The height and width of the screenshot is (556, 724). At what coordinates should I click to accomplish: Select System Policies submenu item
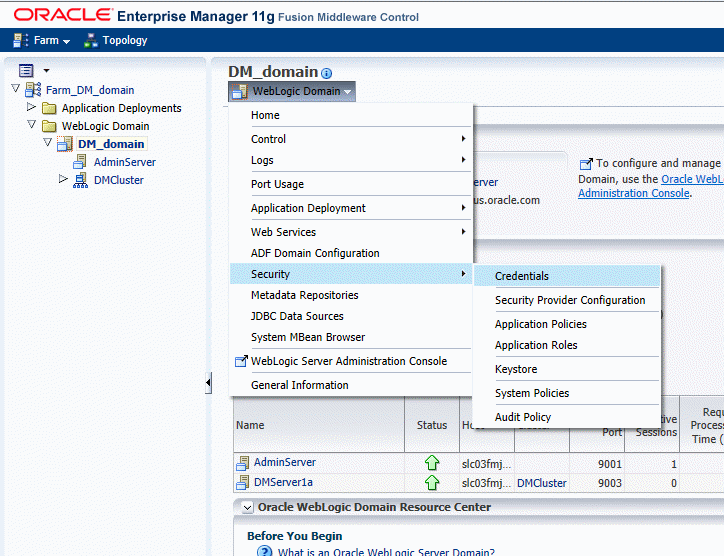(567, 393)
